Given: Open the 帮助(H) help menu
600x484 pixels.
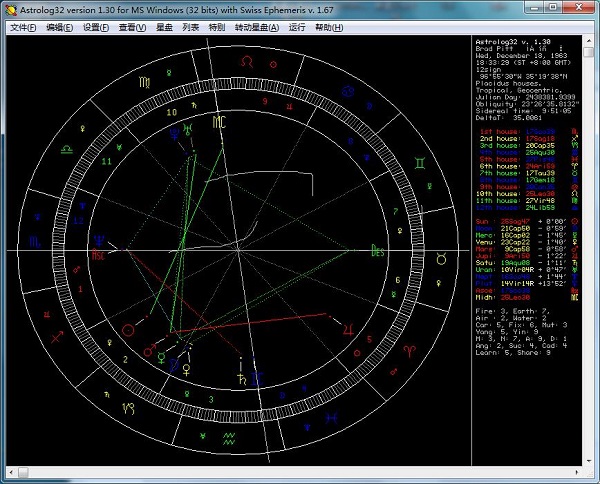Looking at the screenshot, I should (329, 28).
